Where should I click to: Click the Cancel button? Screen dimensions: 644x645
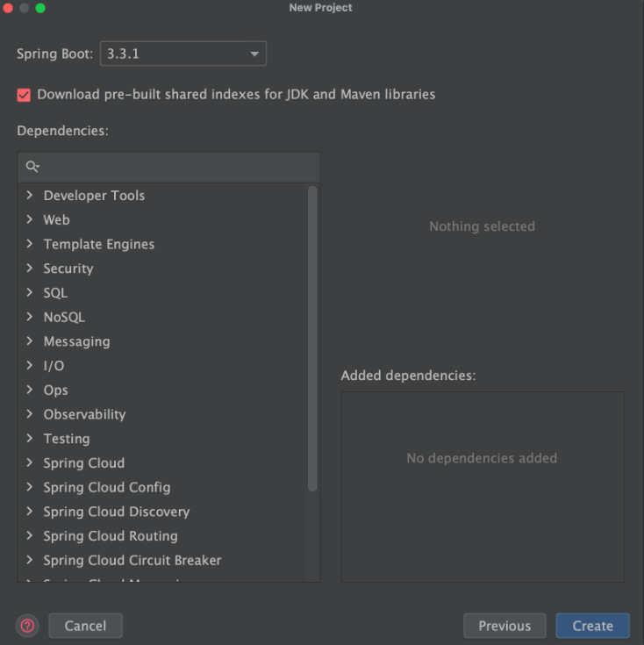pos(85,626)
